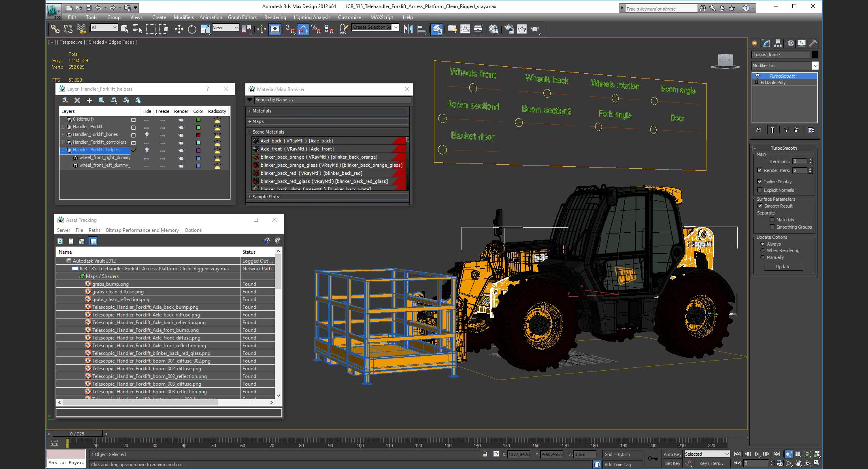Activate the Select and Scale tool
The height and width of the screenshot is (469, 868).
tap(205, 29)
